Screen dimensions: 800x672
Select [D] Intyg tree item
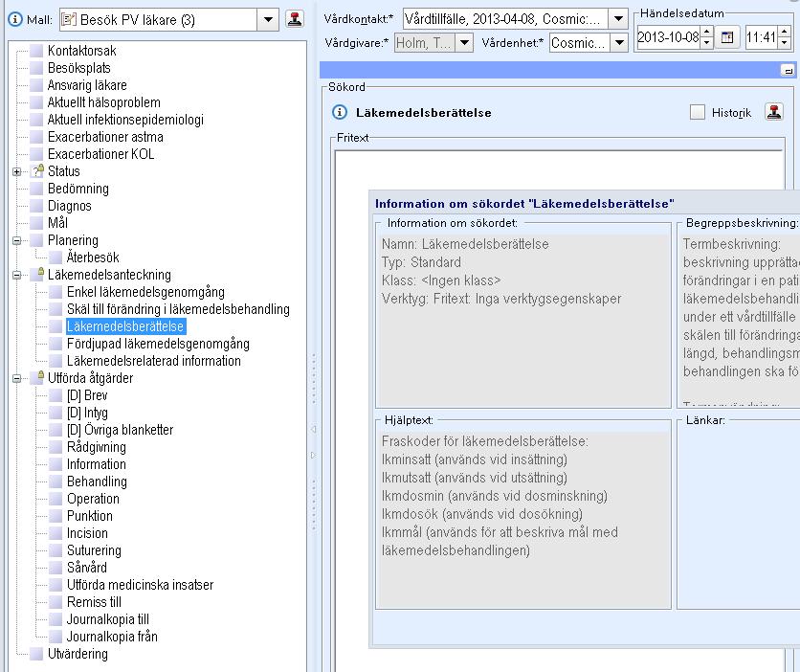pyautogui.click(x=87, y=413)
